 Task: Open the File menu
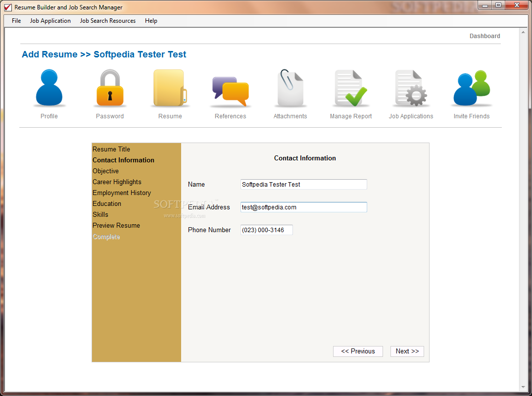click(x=16, y=21)
